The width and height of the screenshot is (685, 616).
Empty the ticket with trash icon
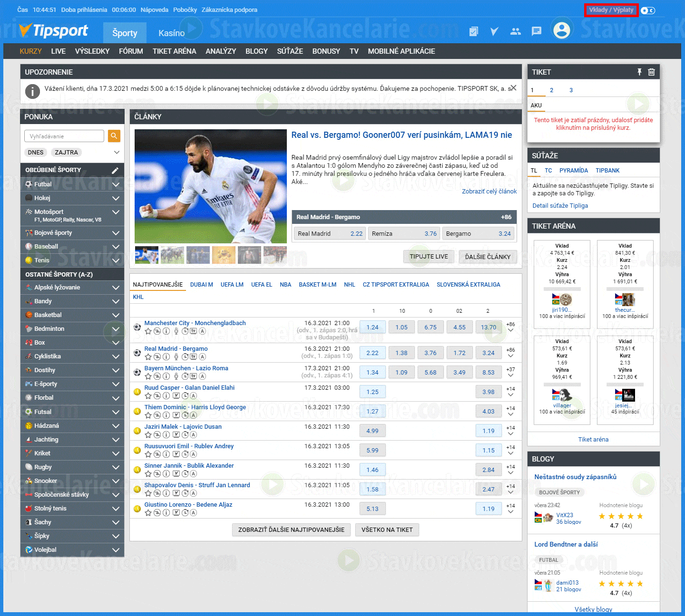pyautogui.click(x=651, y=72)
